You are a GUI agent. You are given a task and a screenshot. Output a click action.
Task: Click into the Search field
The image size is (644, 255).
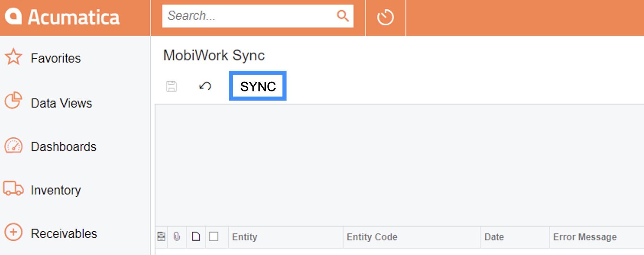tap(249, 16)
